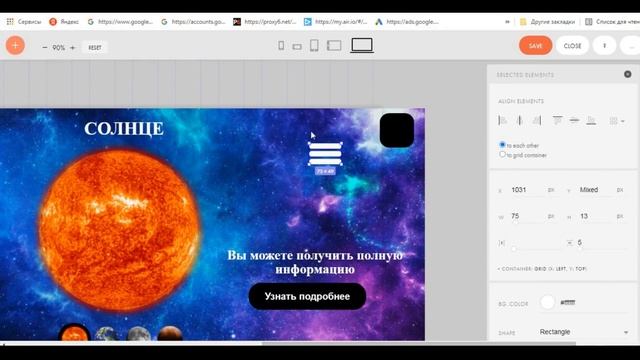Image resolution: width=640 pixels, height=360 pixels.
Task: Align elements to vertical middle
Action: (x=574, y=120)
